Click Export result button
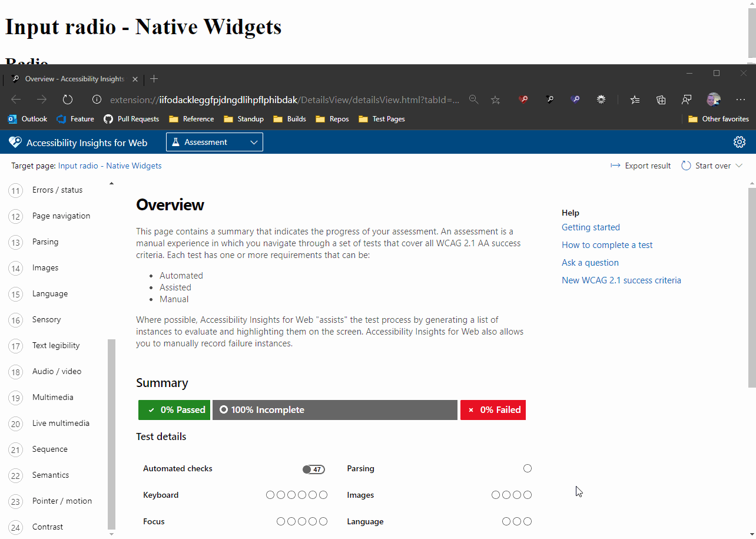The height and width of the screenshot is (539, 756). coord(641,166)
